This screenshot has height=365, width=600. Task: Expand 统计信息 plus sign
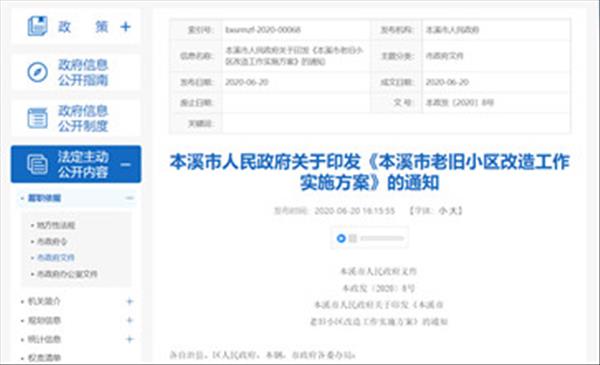(129, 339)
